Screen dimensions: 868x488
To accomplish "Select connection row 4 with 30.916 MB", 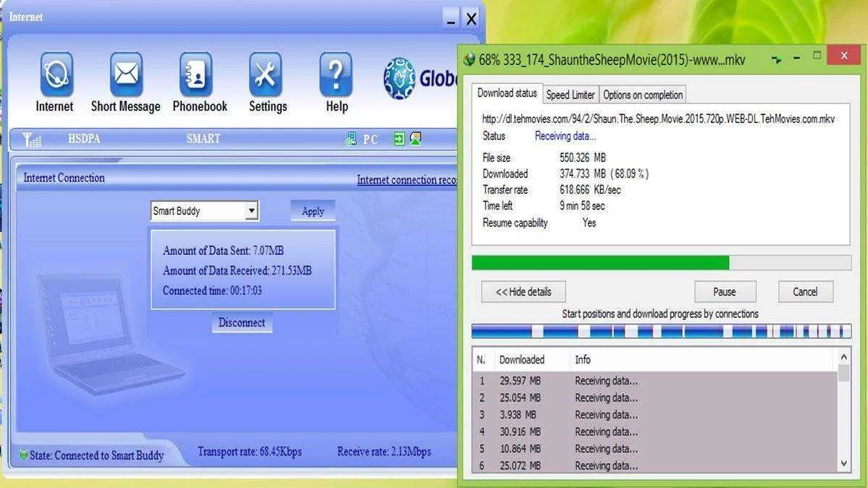I will coord(656,432).
